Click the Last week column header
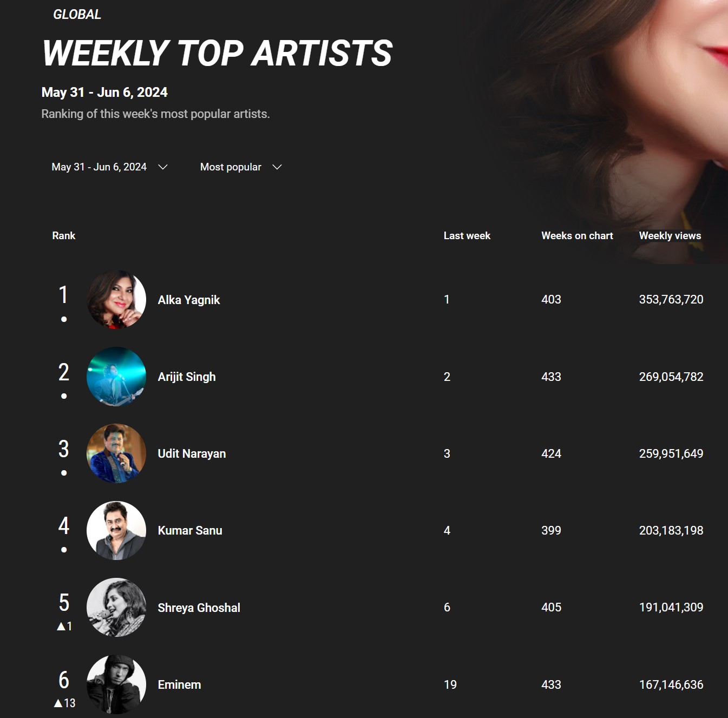This screenshot has height=718, width=728. tap(467, 235)
